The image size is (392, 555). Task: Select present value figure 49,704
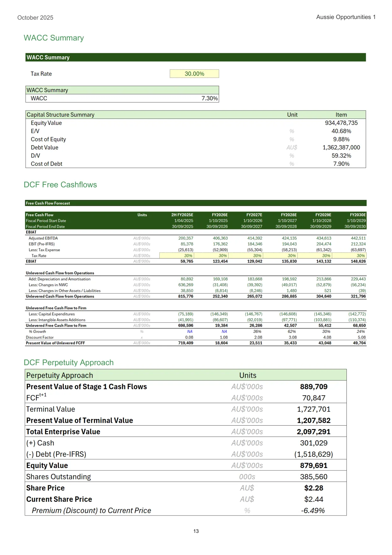[359, 343]
